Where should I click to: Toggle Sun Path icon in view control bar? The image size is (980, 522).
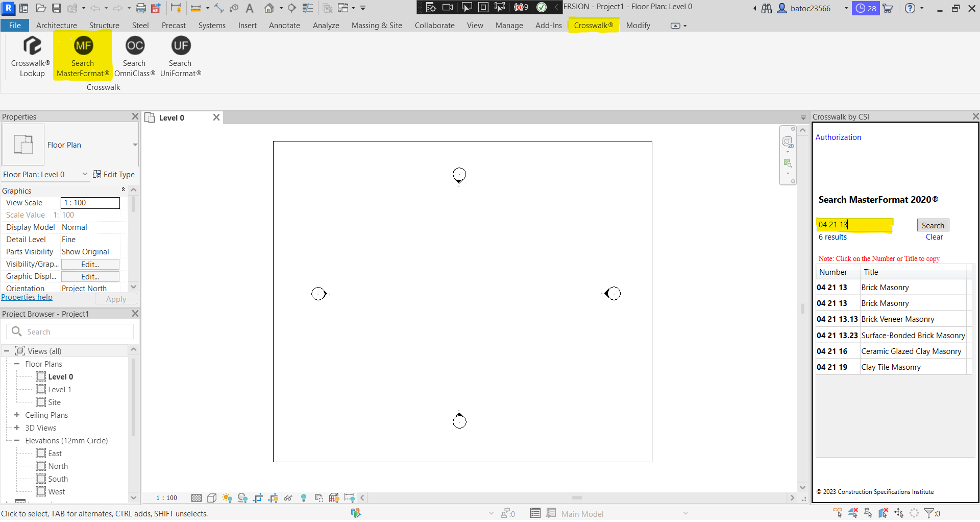pyautogui.click(x=227, y=498)
